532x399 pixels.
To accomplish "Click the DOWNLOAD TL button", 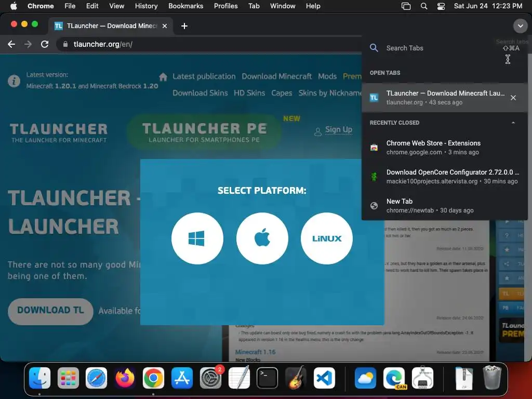I will click(x=50, y=311).
